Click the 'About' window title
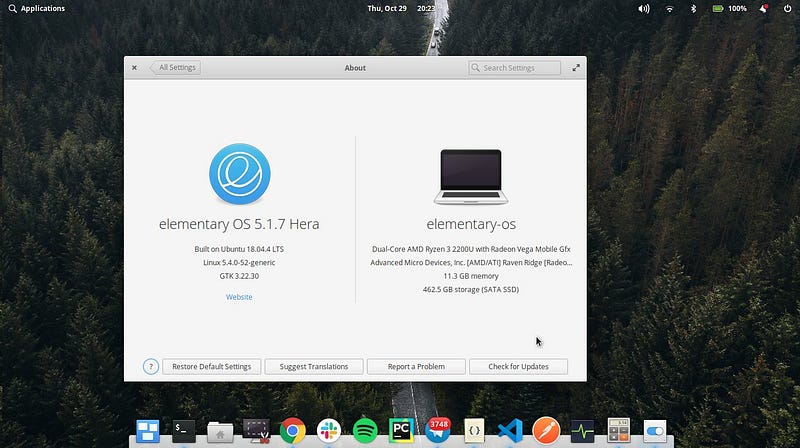The width and height of the screenshot is (800, 448). [355, 68]
